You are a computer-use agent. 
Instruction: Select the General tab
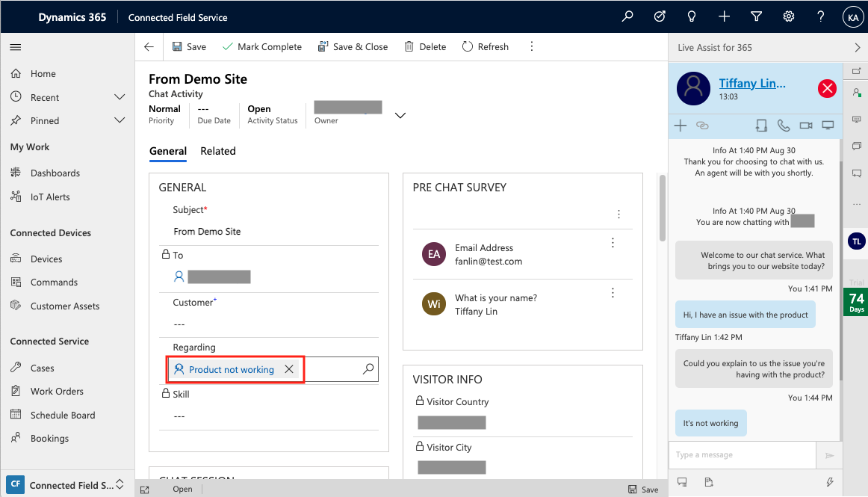point(168,151)
